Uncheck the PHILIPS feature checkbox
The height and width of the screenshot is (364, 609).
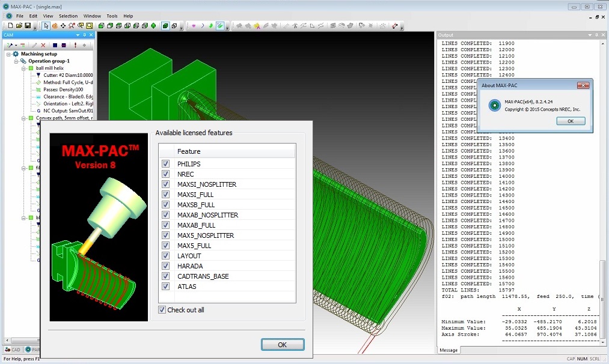[x=165, y=164]
